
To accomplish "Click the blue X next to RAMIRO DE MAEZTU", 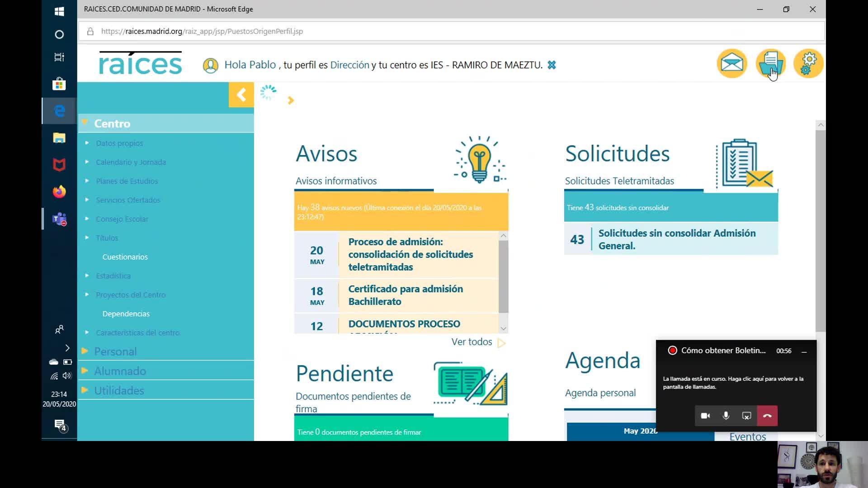I will tap(552, 65).
